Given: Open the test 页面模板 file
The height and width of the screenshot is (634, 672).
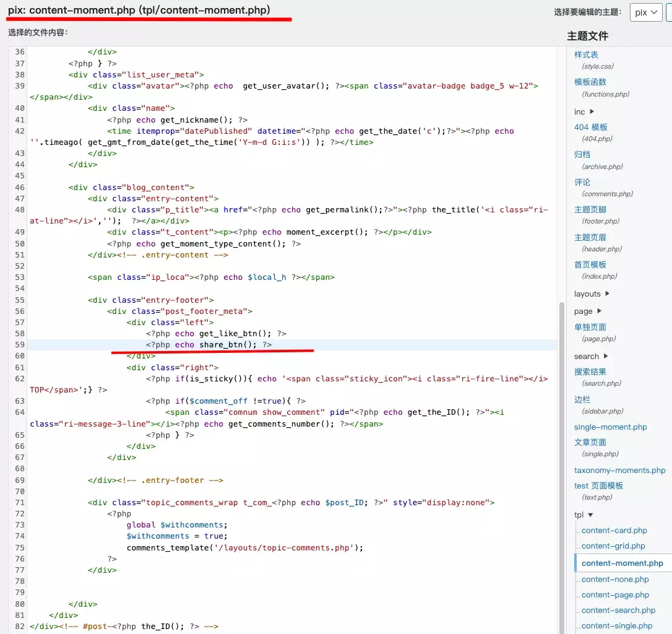Looking at the screenshot, I should coord(598,485).
